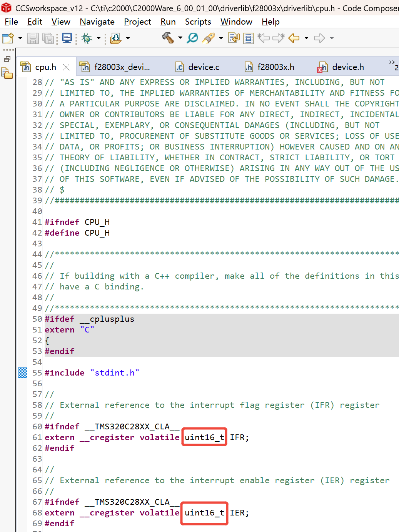Open the New dropdown arrow

(x=20, y=38)
